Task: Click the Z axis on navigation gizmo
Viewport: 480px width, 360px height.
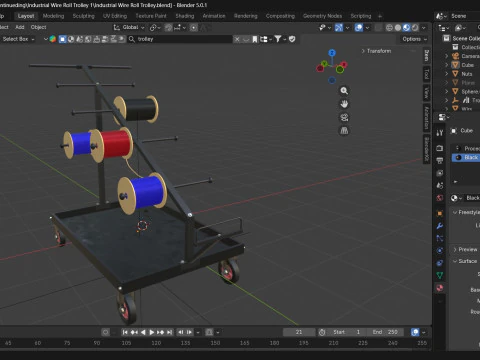Action: coord(332,53)
